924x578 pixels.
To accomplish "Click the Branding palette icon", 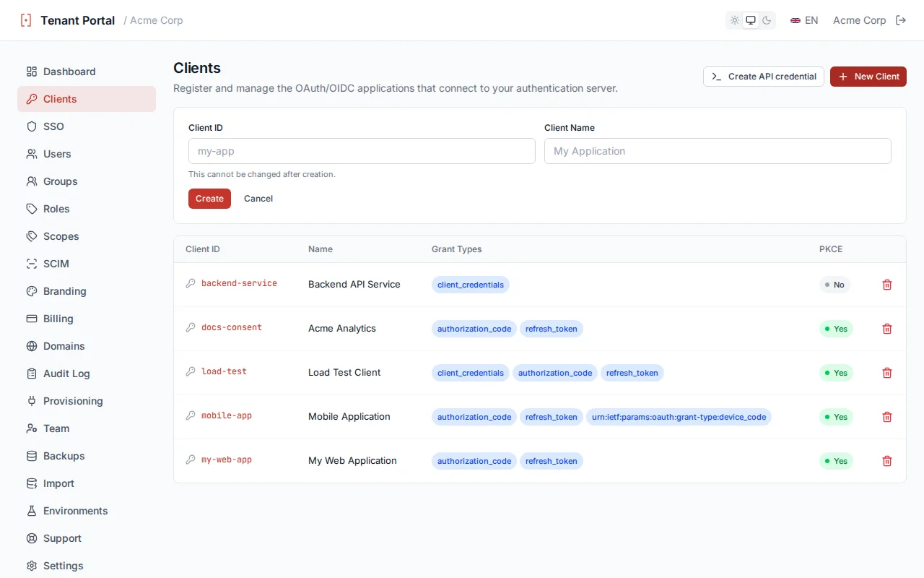I will pos(32,291).
